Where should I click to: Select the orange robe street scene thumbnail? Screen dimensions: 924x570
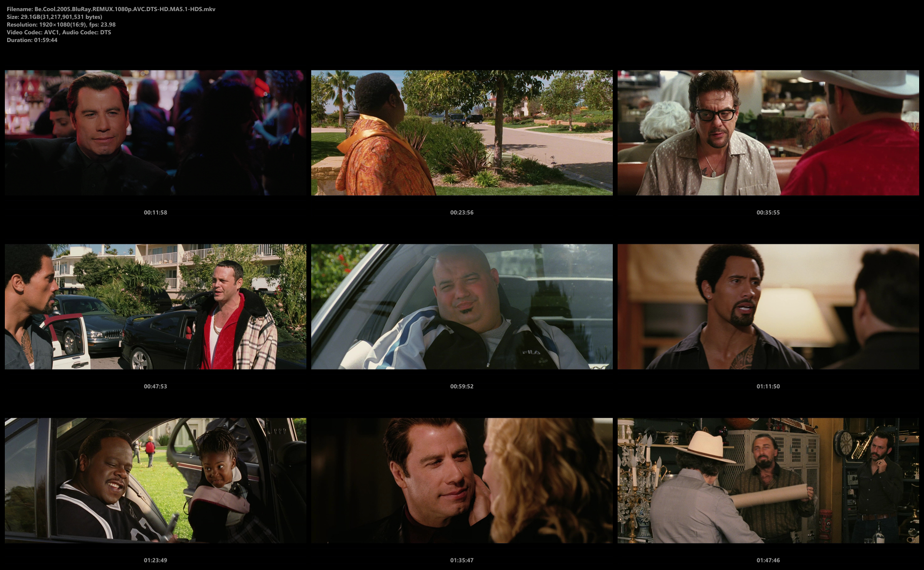pyautogui.click(x=462, y=133)
